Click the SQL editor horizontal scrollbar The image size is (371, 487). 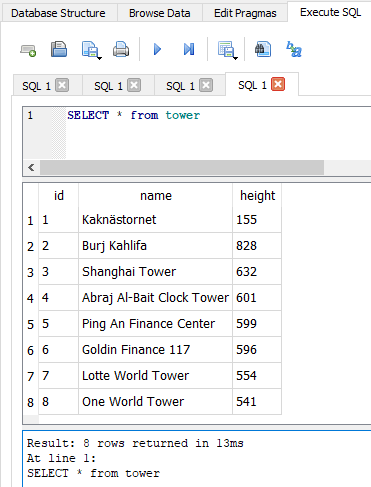[x=182, y=167]
